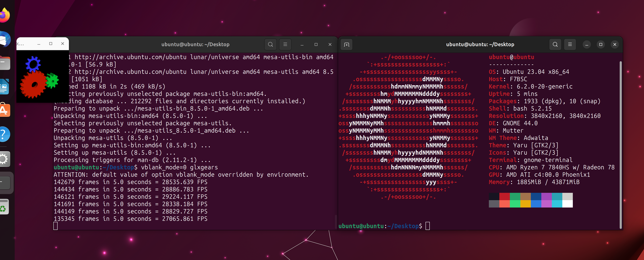The width and height of the screenshot is (644, 260).
Task: Click the line 'Terminal: gnome-terminal'
Action: (530, 160)
